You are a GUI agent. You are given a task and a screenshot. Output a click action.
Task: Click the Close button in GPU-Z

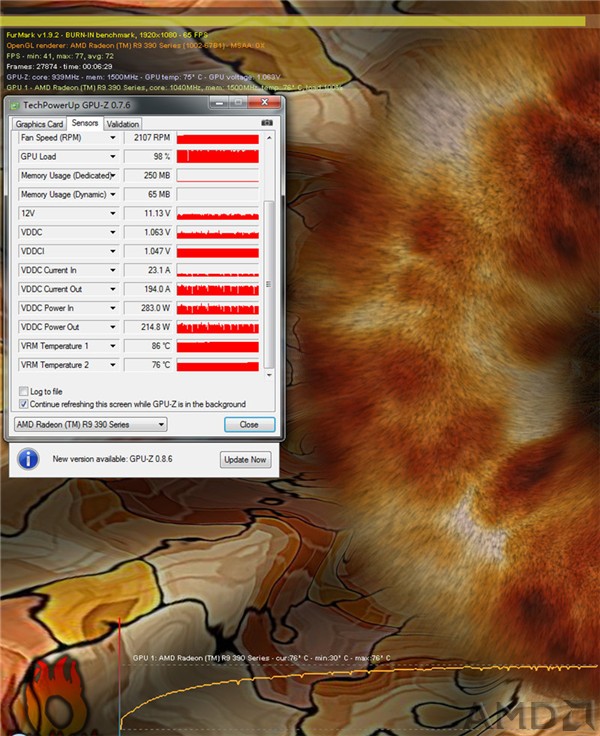[x=249, y=424]
